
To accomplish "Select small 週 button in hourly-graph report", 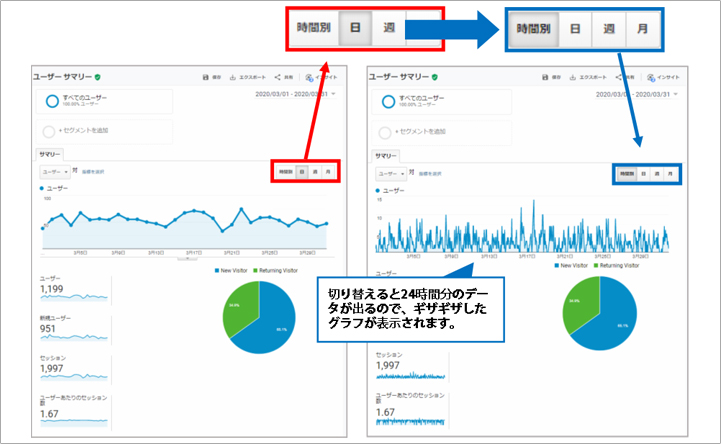I will click(x=657, y=174).
